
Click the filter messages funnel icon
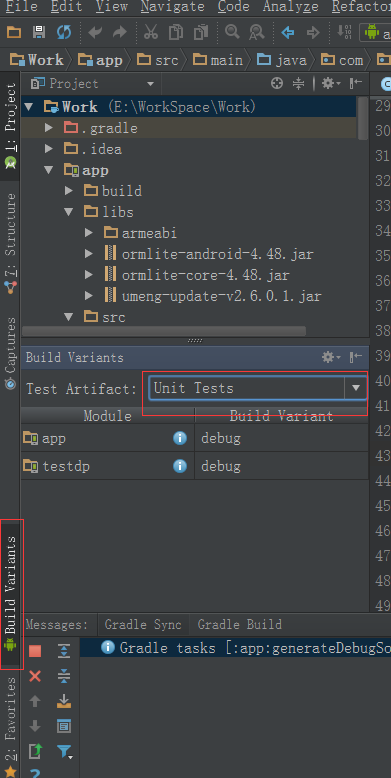tap(65, 752)
